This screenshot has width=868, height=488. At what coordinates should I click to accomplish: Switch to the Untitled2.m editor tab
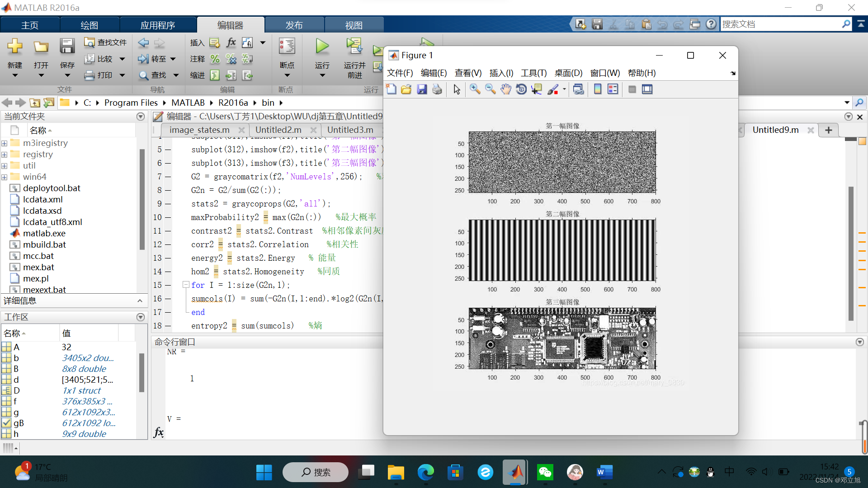[x=278, y=130]
